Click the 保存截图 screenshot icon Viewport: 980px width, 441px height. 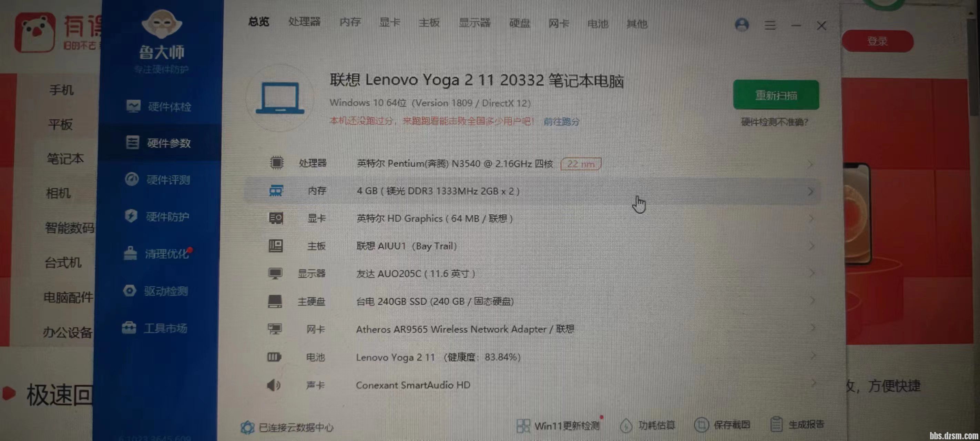702,425
